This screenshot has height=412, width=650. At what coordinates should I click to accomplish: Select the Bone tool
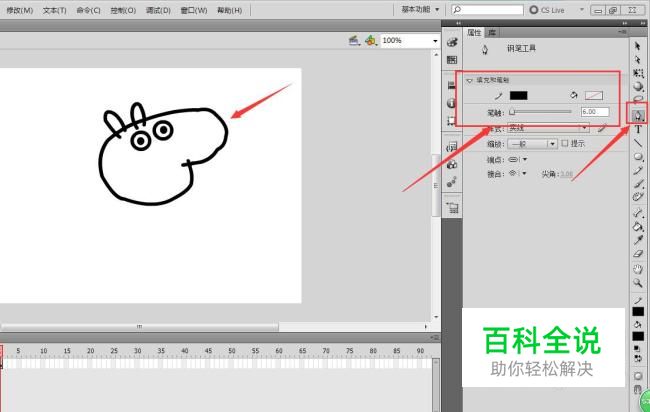click(x=638, y=213)
